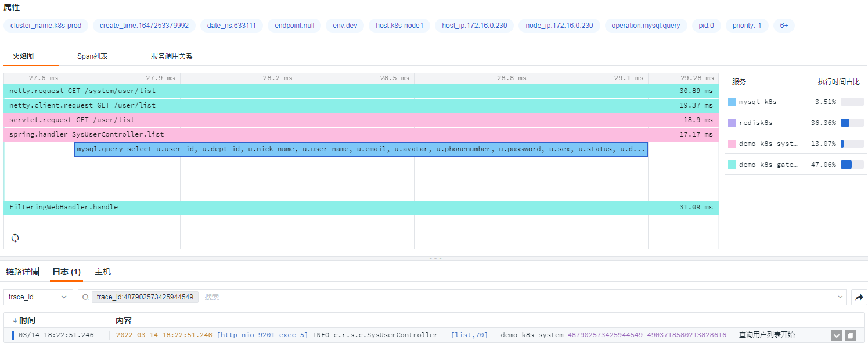Select the demo-k8s-syst legend entry
The height and width of the screenshot is (350, 868).
[761, 143]
